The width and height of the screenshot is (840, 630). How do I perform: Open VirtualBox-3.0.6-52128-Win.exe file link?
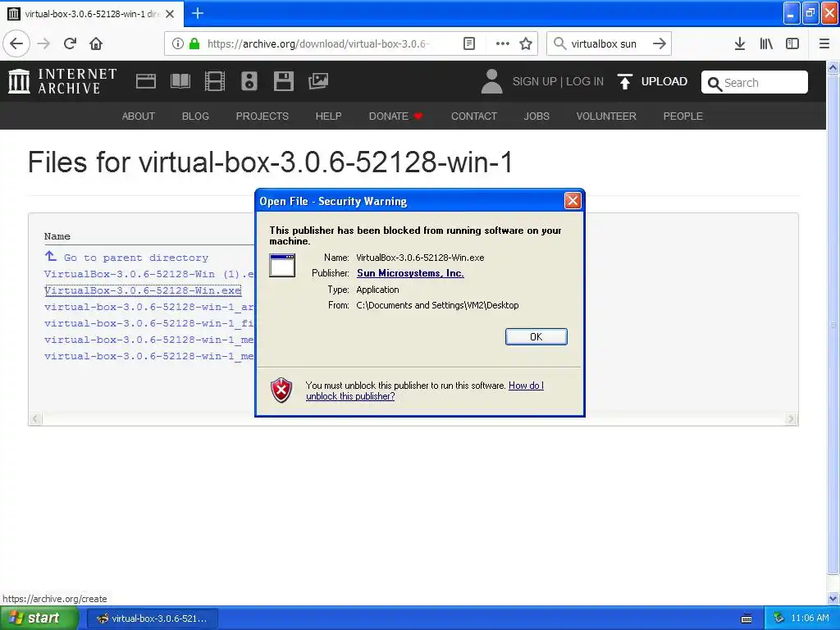coord(143,290)
